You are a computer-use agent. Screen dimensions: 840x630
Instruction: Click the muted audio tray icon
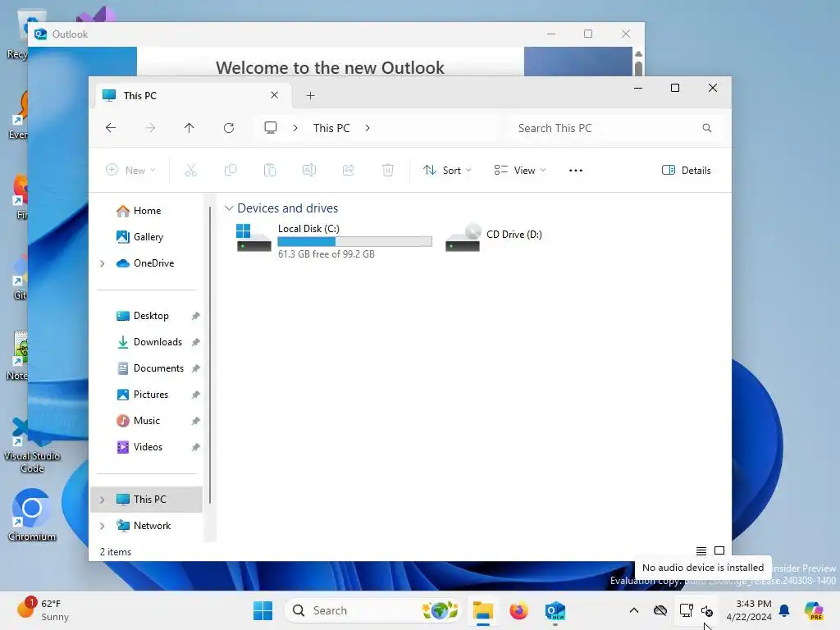(707, 610)
